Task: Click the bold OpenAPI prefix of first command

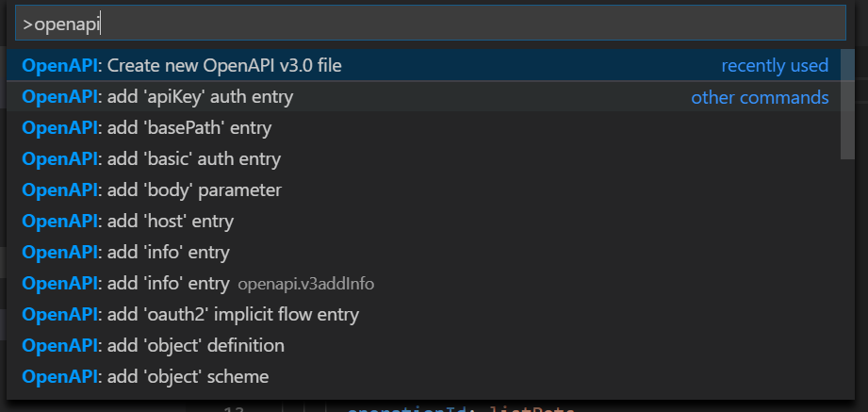Action: (x=59, y=65)
